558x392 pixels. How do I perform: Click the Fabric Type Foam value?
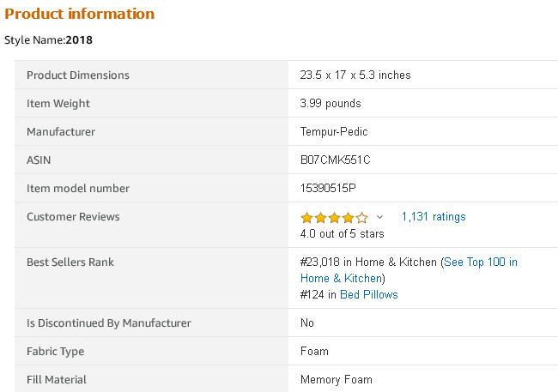(314, 351)
